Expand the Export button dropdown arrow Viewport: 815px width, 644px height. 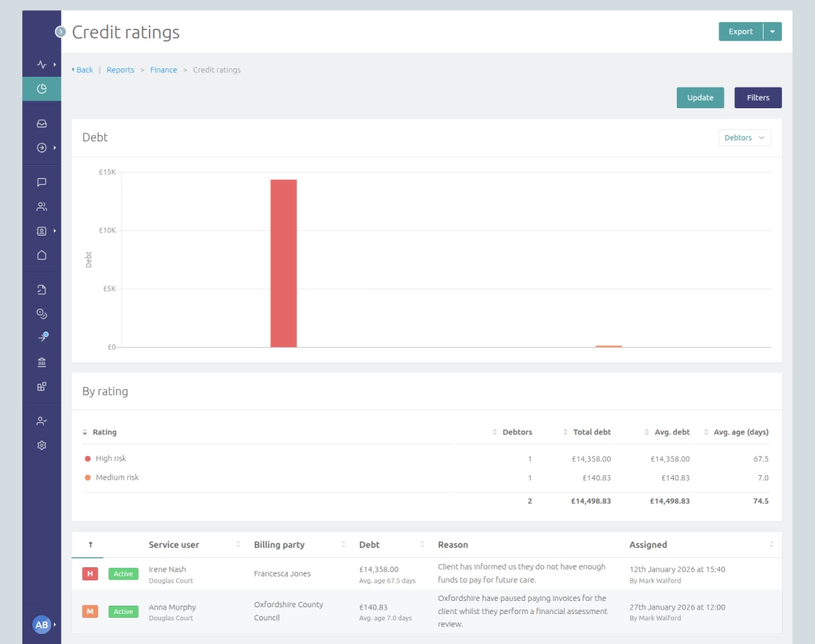(770, 31)
